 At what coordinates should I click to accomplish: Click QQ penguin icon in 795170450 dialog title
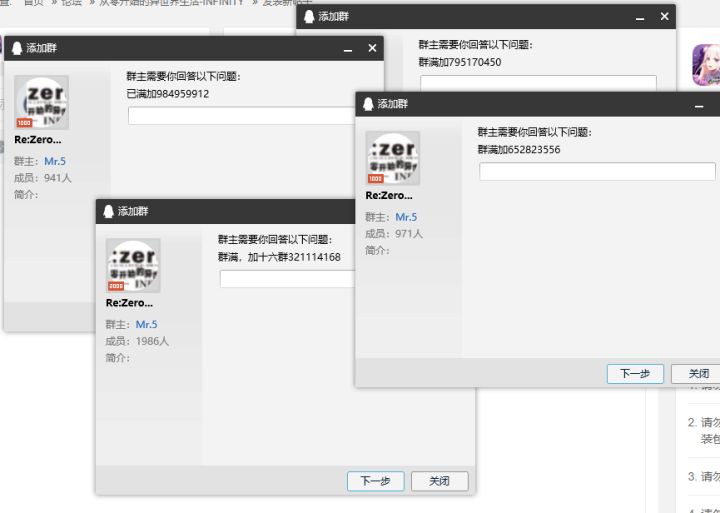pos(309,17)
